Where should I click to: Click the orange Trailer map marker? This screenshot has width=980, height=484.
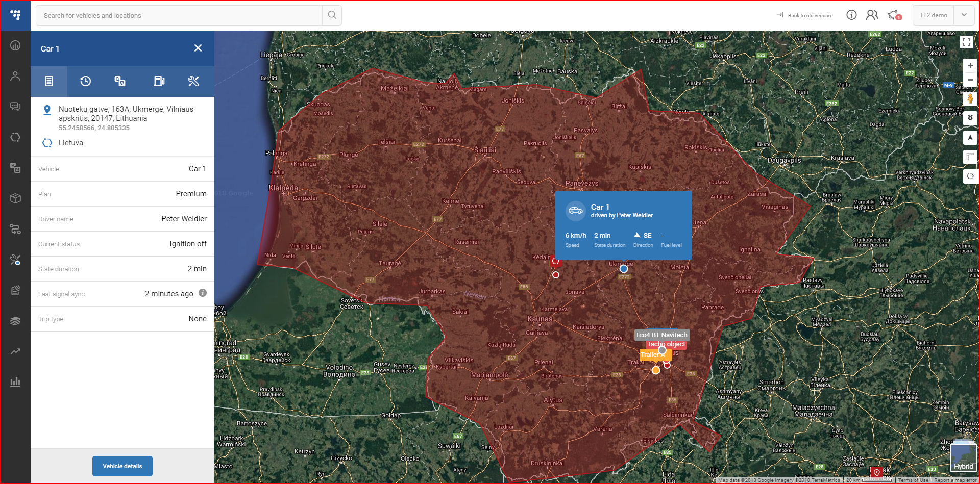tap(656, 370)
